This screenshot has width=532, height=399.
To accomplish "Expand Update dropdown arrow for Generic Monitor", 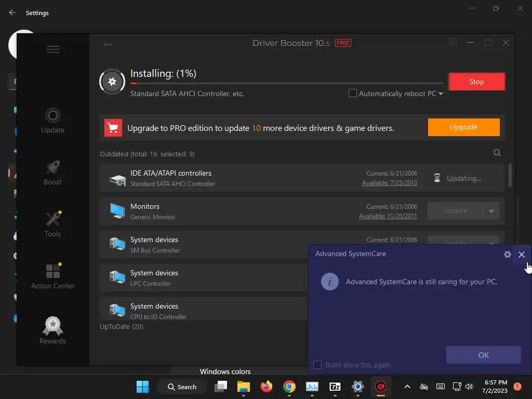I will (491, 211).
